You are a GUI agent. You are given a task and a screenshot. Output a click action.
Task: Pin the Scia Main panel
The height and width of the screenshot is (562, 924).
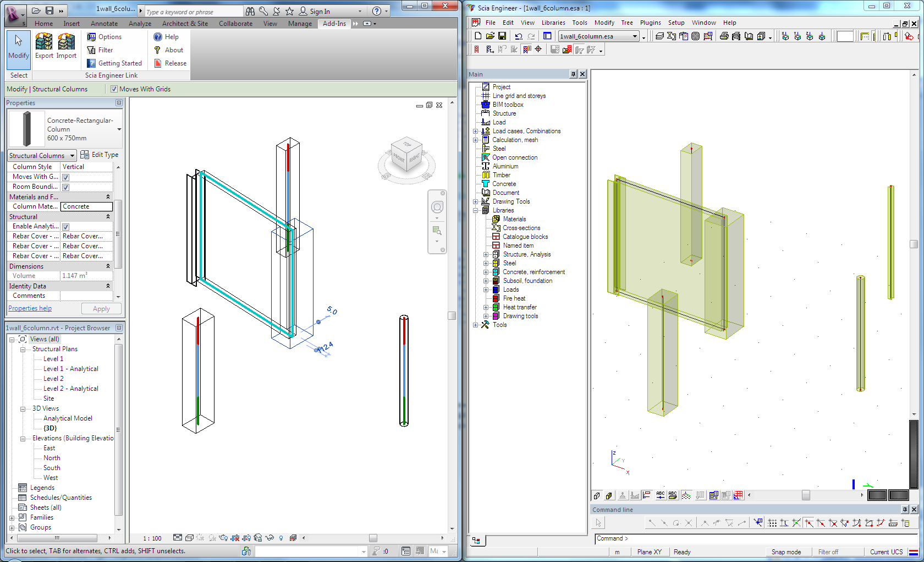pos(574,74)
